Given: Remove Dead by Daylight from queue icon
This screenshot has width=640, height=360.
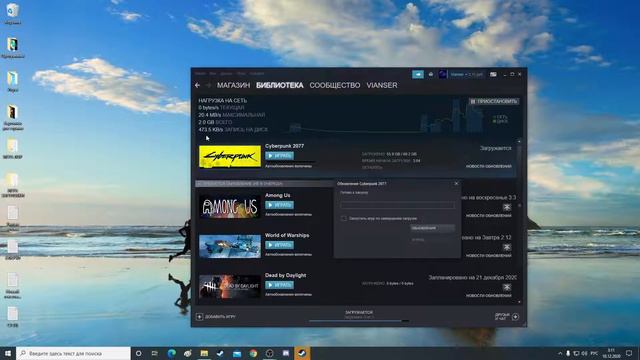Looking at the screenshot, I should coord(507,287).
